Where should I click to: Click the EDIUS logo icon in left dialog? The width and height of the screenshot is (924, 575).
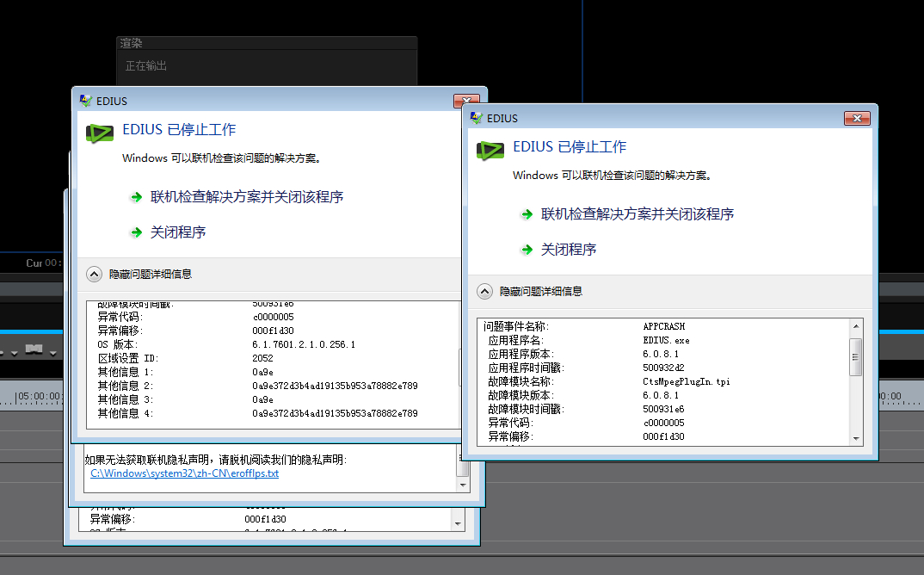pos(100,134)
